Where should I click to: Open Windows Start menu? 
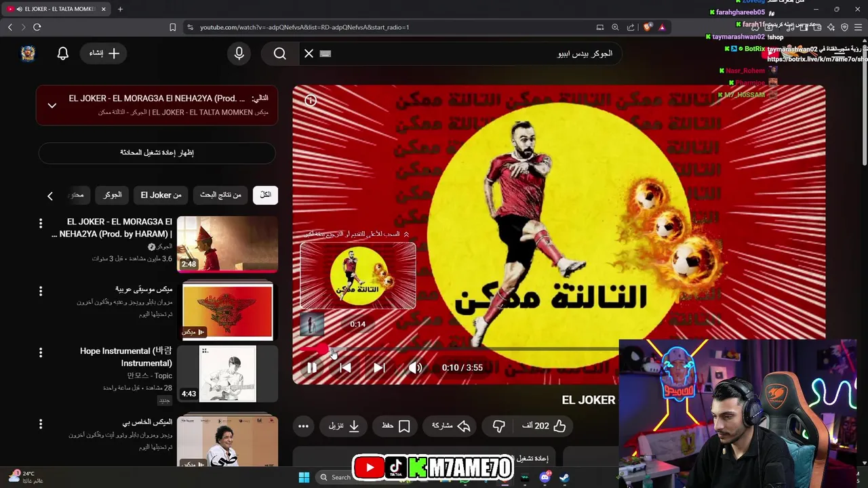[304, 477]
